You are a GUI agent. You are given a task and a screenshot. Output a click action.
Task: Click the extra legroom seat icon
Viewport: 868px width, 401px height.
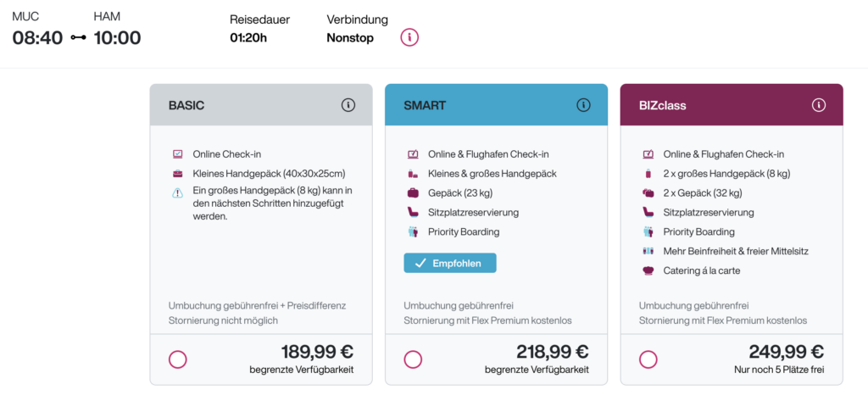(x=648, y=251)
